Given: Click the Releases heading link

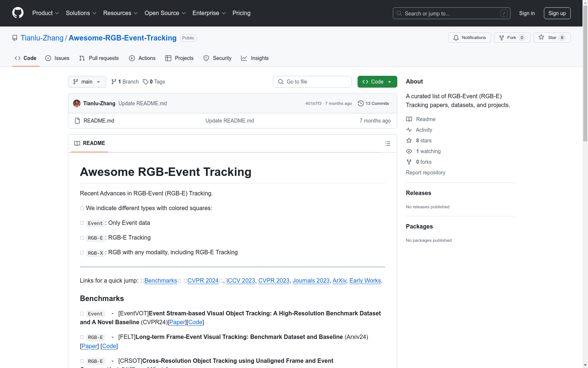Looking at the screenshot, I should click(x=419, y=193).
